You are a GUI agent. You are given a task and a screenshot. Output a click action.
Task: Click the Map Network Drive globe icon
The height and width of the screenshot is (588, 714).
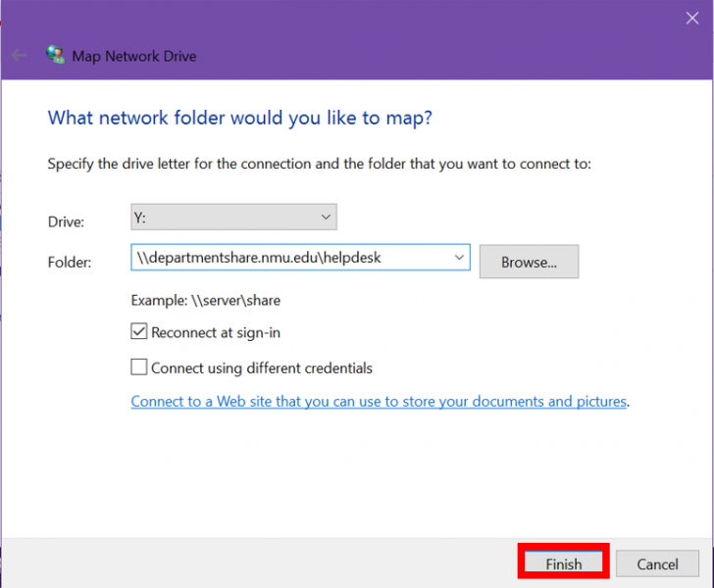(x=56, y=55)
